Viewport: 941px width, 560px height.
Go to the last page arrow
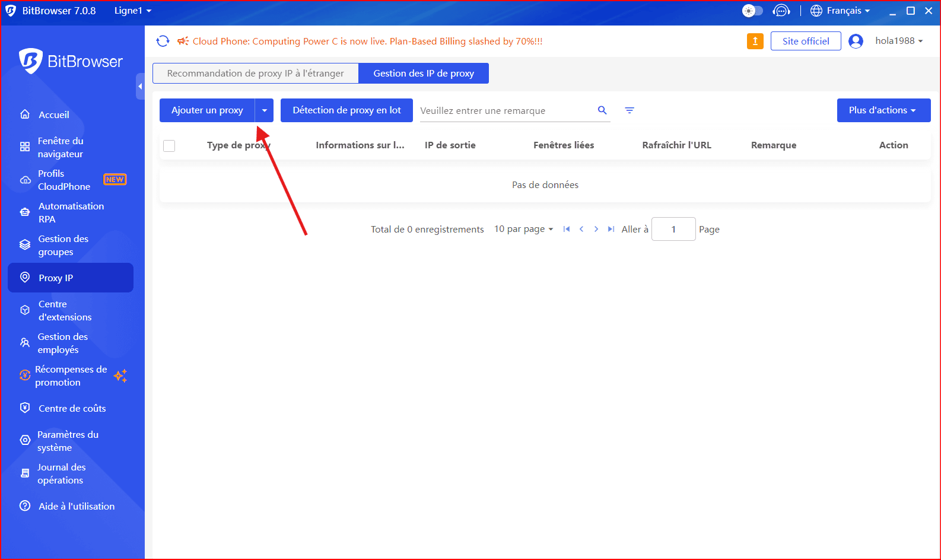pos(611,229)
